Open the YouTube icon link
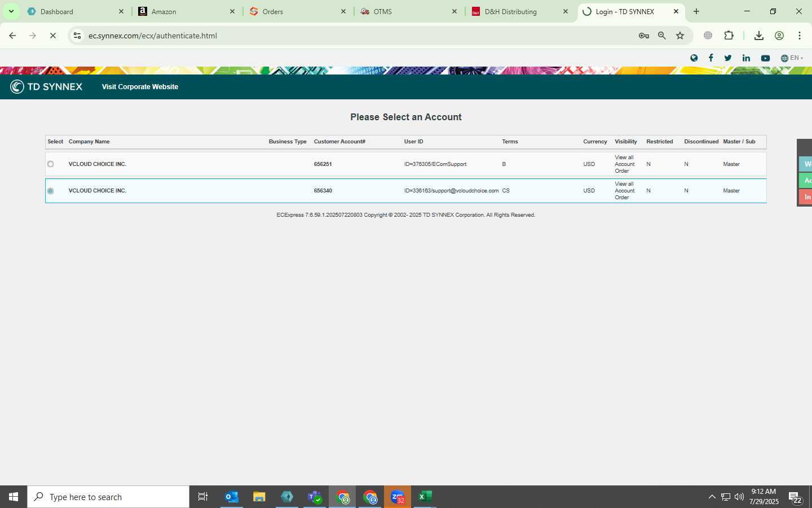The image size is (812, 508). click(x=765, y=58)
